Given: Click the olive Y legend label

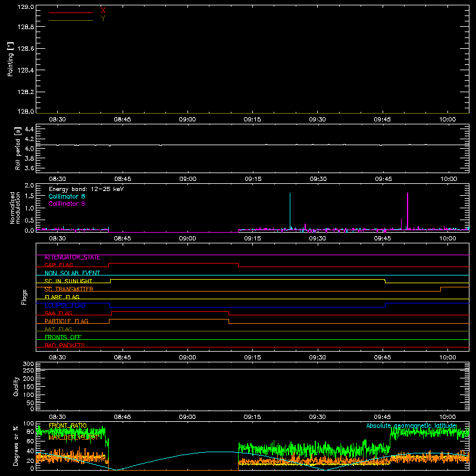Looking at the screenshot, I should tap(103, 18).
